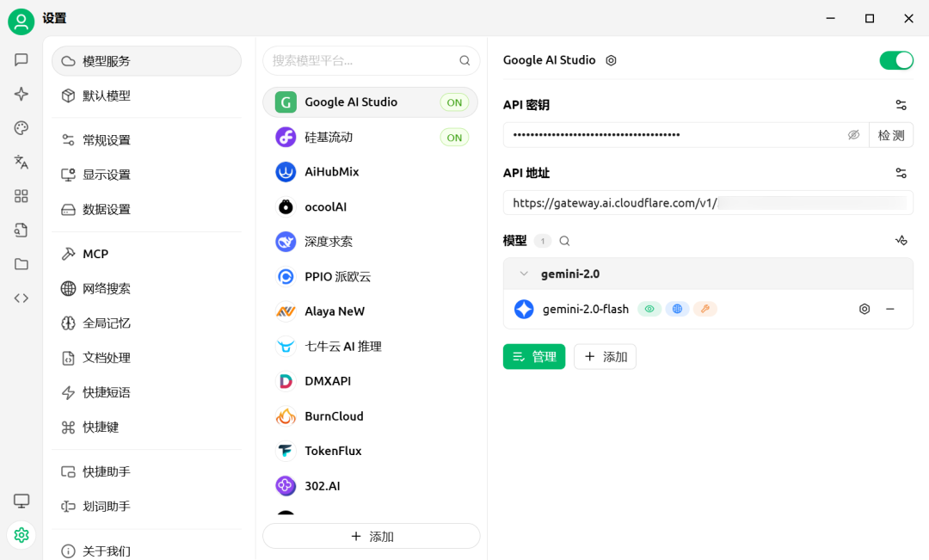Select 七牛云 AI 推理 provider
This screenshot has height=560, width=929.
pyautogui.click(x=370, y=346)
